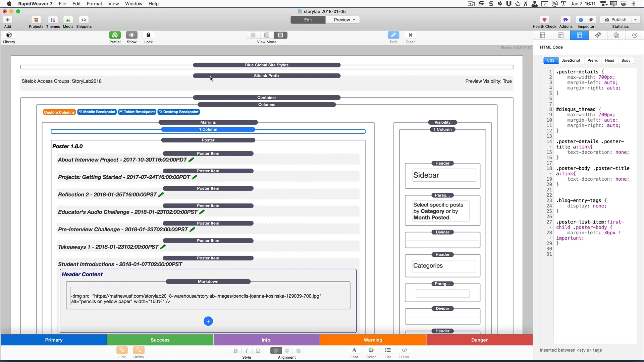Open the Stacks Library

tap(9, 35)
